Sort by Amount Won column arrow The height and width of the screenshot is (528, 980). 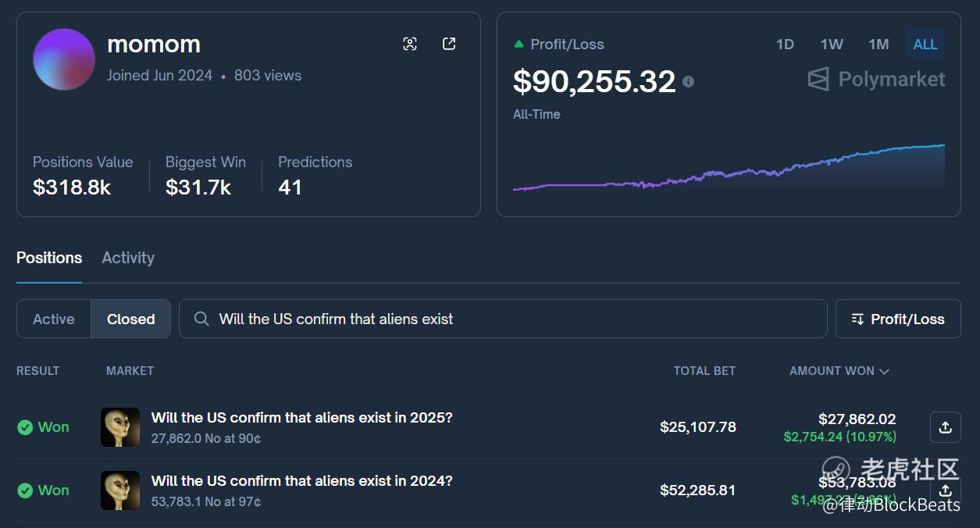tap(885, 371)
